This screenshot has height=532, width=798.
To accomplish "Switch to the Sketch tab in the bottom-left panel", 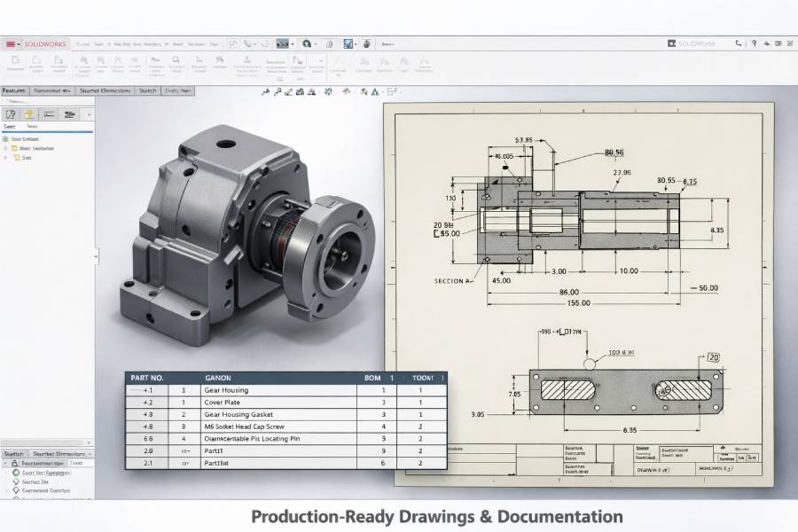I will 13,454.
